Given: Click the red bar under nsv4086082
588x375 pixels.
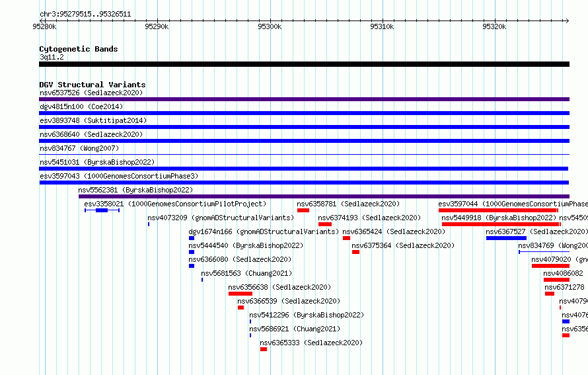Looking at the screenshot, I should pyautogui.click(x=556, y=280).
